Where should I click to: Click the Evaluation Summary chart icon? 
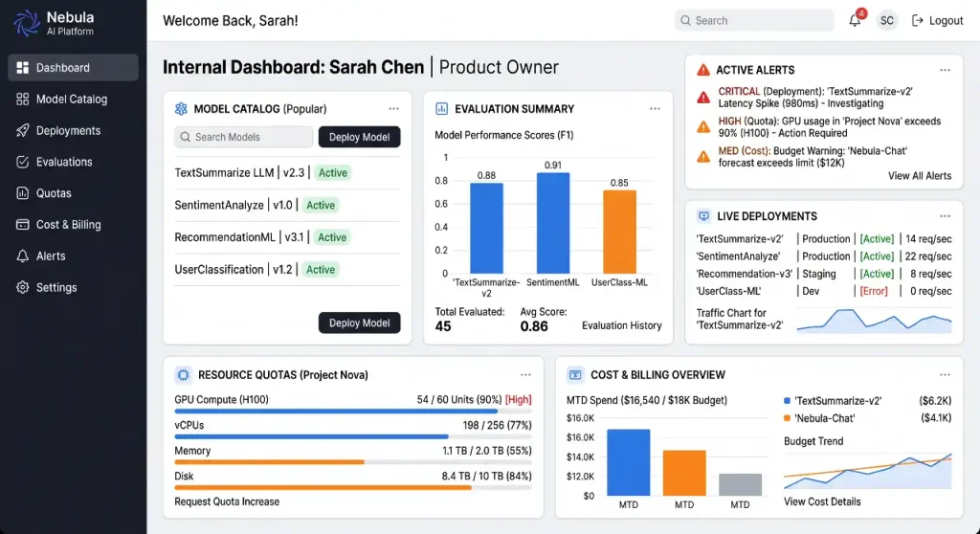(442, 109)
